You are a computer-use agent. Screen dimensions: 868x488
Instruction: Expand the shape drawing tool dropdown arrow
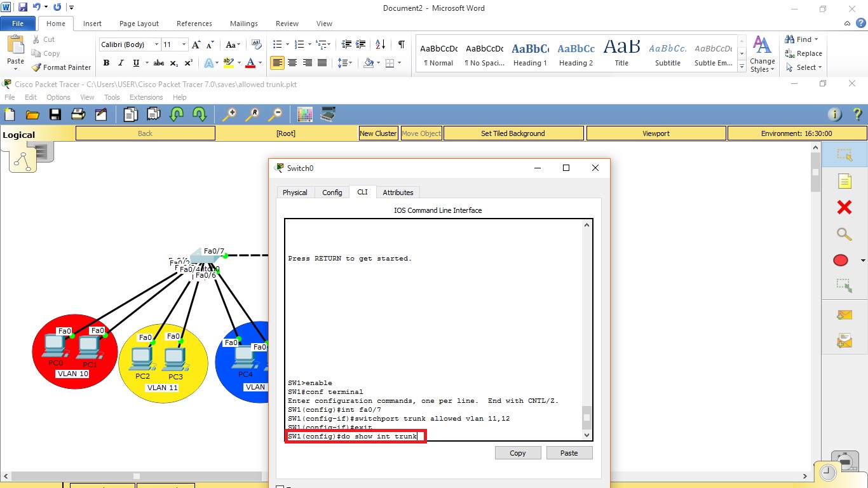tap(862, 260)
